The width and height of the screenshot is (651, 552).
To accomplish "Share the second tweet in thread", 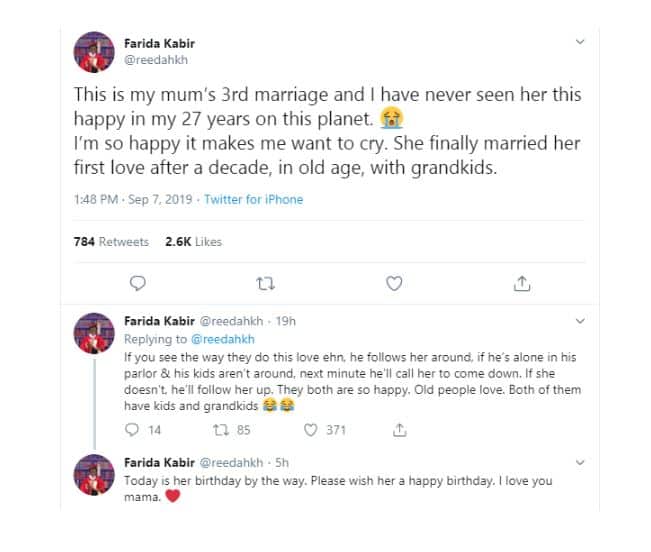I will point(399,430).
